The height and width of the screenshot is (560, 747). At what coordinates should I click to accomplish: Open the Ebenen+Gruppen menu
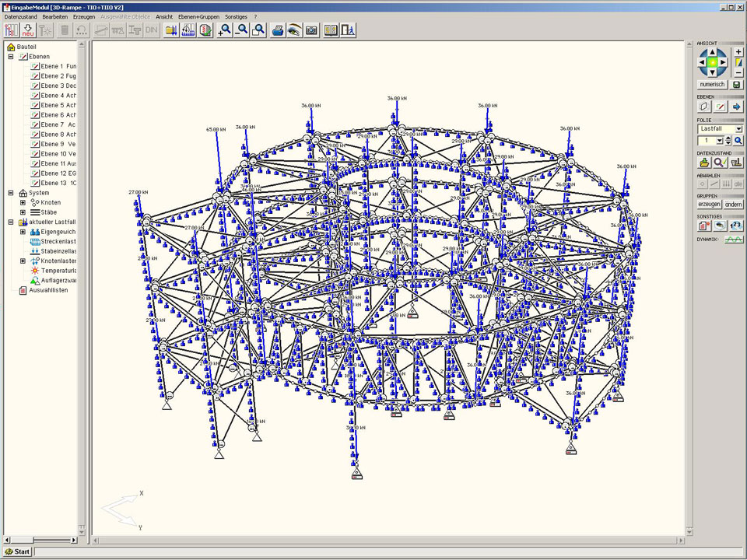pos(198,16)
